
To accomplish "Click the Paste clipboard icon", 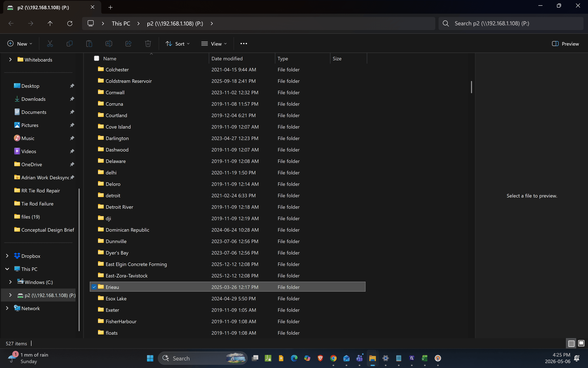I will tap(89, 44).
